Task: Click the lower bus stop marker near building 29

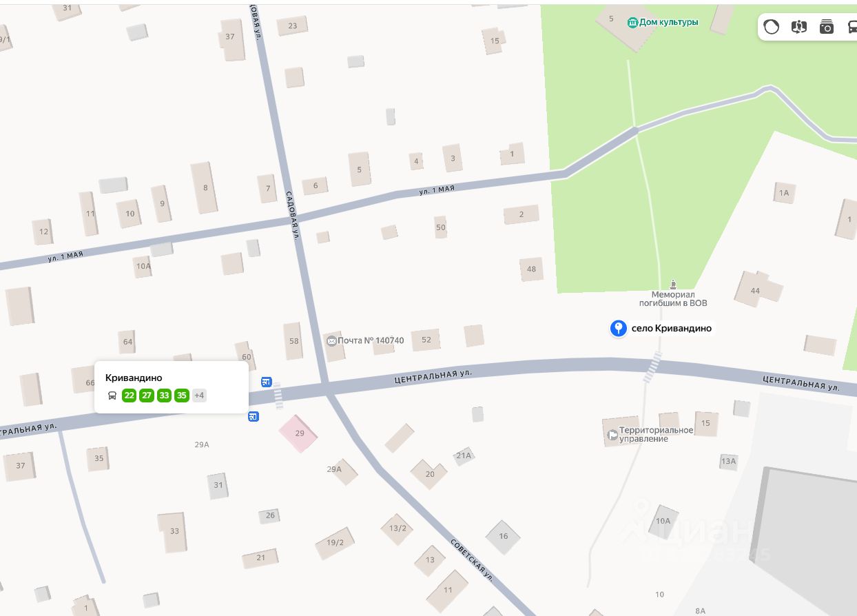Action: click(254, 416)
